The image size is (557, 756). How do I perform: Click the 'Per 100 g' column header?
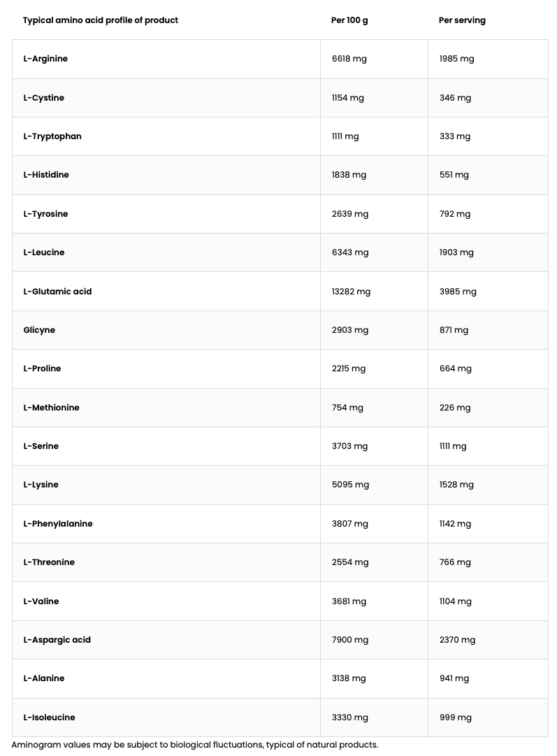349,20
